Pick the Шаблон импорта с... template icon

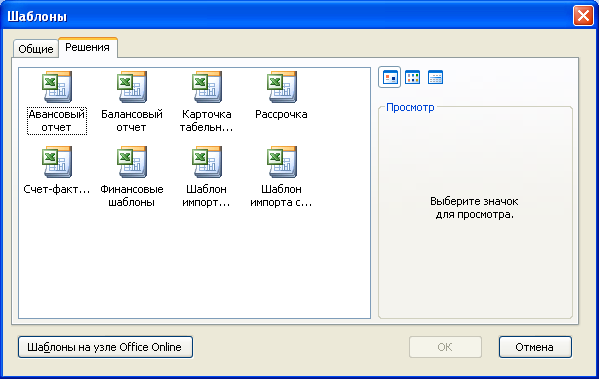coord(282,162)
